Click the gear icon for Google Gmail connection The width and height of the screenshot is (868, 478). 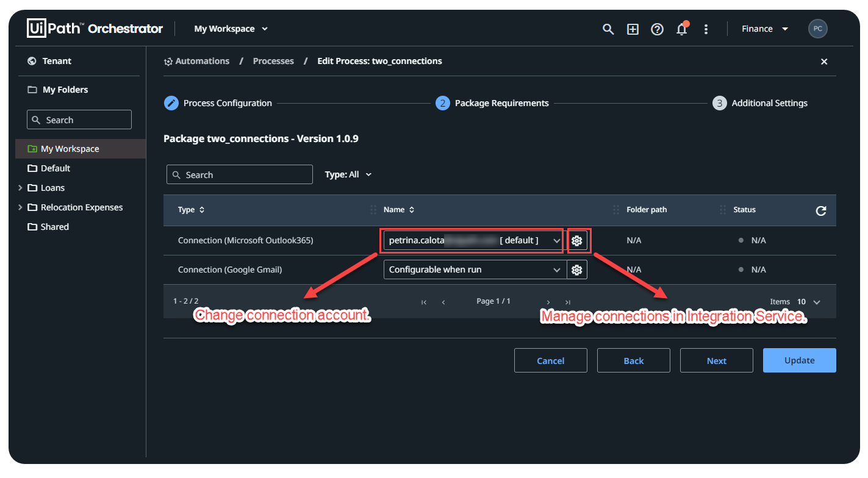point(577,269)
